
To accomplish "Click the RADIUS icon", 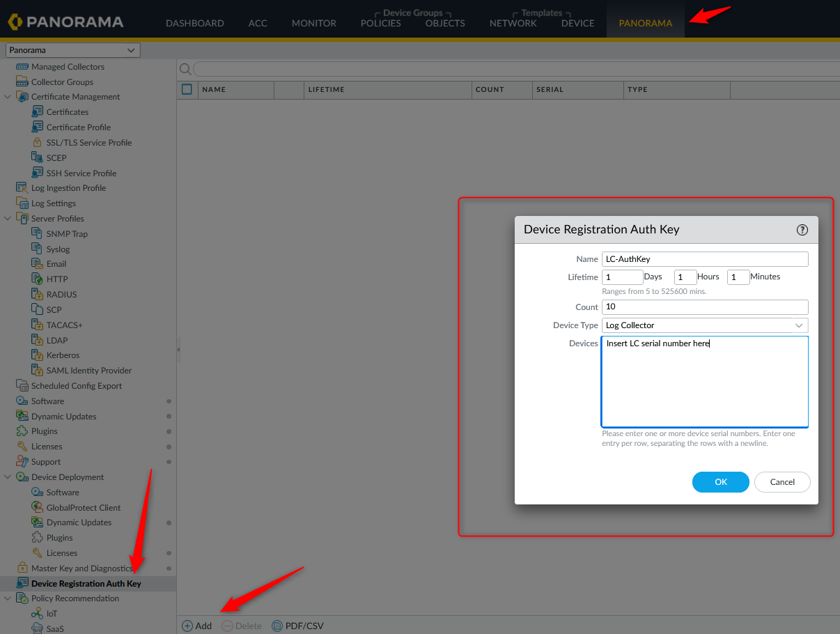I will pyautogui.click(x=38, y=295).
